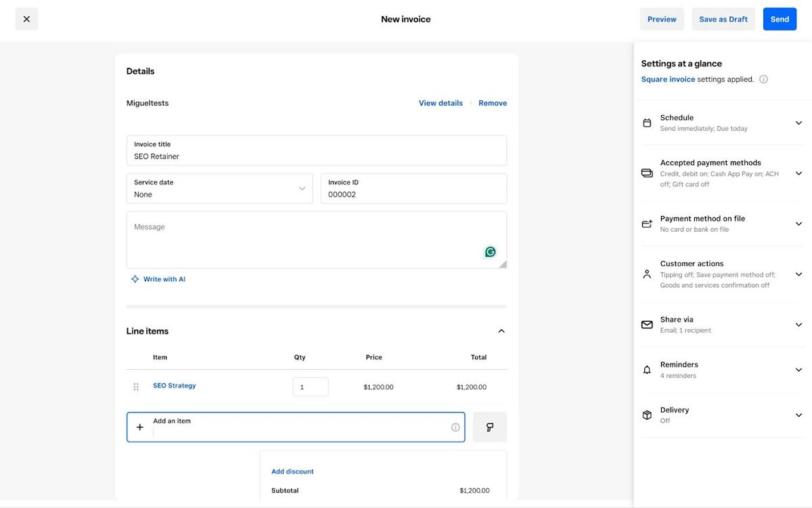This screenshot has height=508, width=812.
Task: Click the Reminders bell icon
Action: [647, 370]
